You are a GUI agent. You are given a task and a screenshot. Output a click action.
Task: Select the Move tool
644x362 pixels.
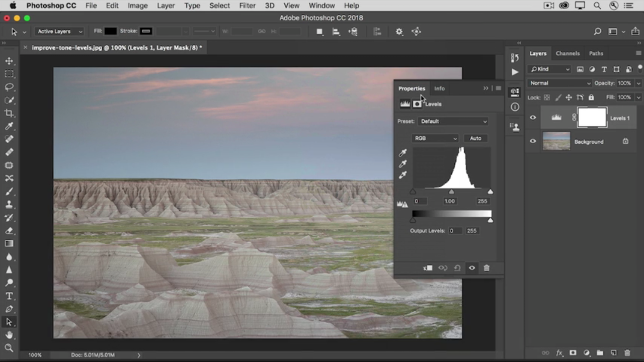9,61
